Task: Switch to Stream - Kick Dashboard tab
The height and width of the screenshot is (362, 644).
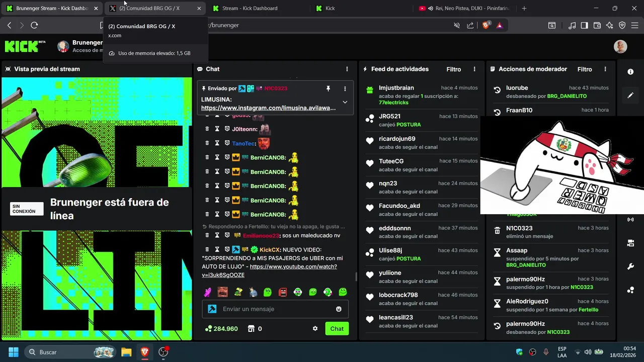Action: pos(257,9)
